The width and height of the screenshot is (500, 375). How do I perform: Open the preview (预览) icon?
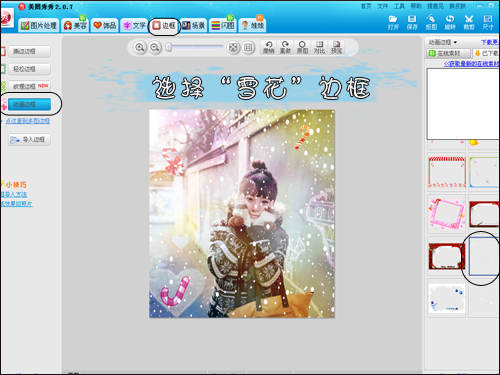336,47
